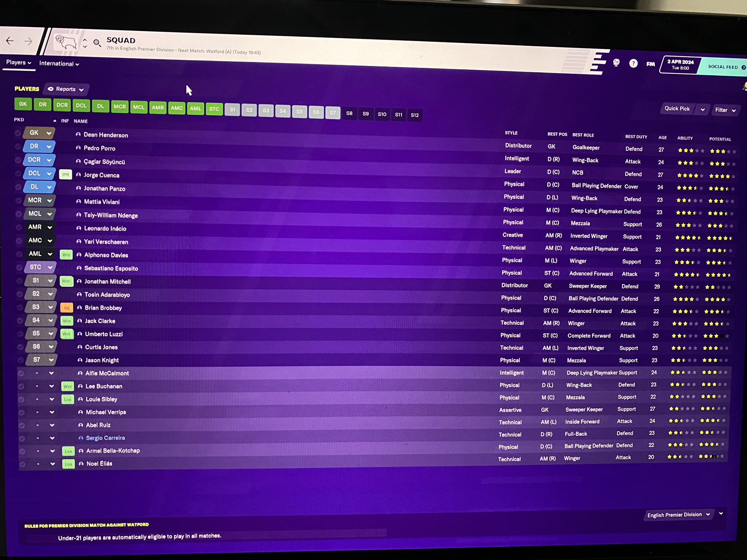
Task: Open Sergio Carreira's player profile
Action: 105,438
